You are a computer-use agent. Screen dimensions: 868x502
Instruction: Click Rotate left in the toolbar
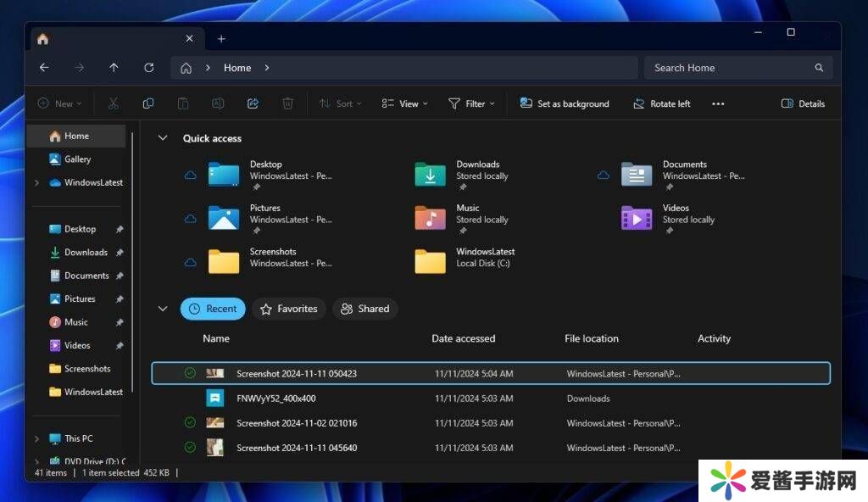(x=661, y=103)
